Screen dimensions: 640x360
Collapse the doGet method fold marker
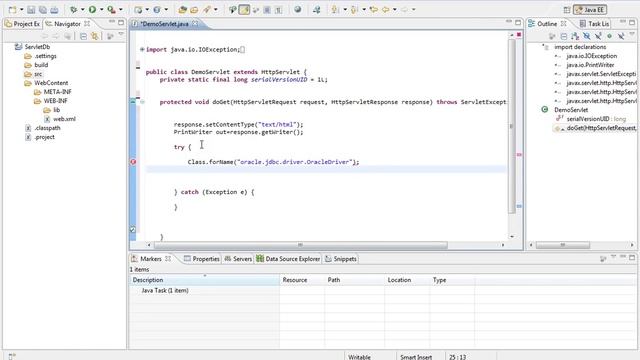(x=142, y=102)
